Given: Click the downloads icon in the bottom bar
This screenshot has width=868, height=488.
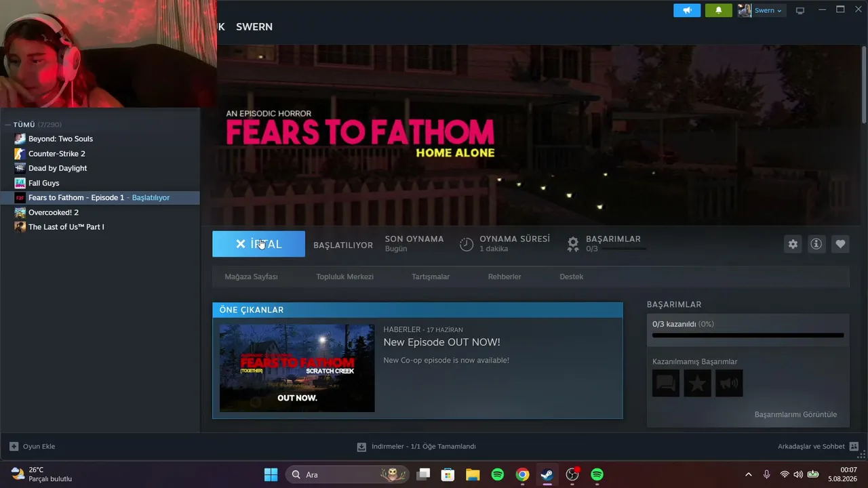Looking at the screenshot, I should click(x=362, y=447).
